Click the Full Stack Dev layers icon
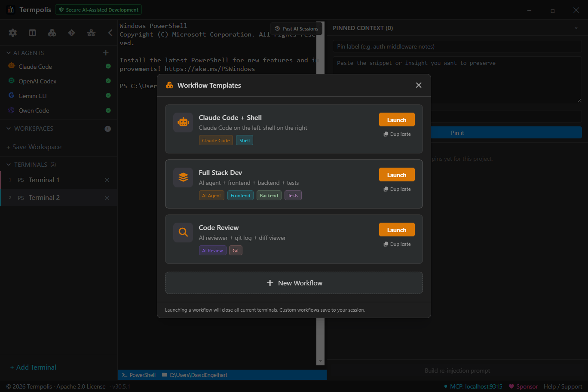Viewport: 588px width, 392px height. pos(183,178)
